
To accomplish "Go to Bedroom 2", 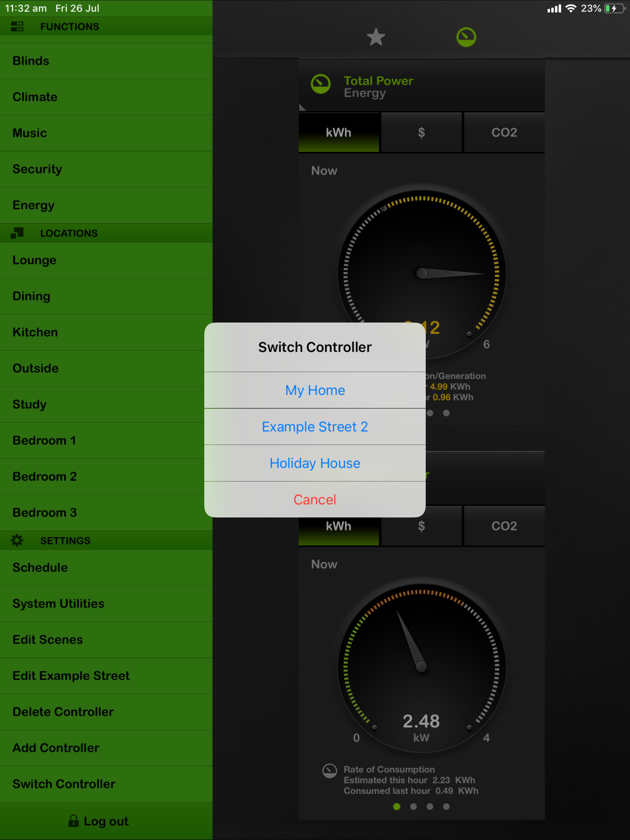I will (106, 477).
